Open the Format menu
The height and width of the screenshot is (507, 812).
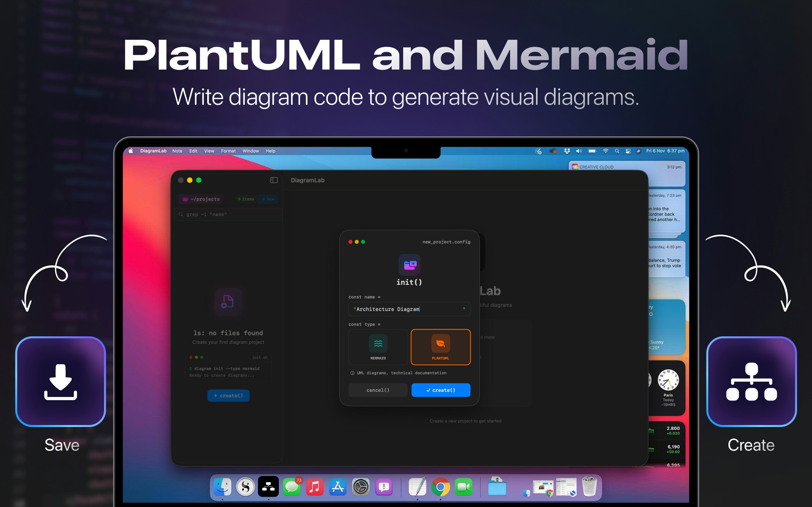(x=228, y=151)
